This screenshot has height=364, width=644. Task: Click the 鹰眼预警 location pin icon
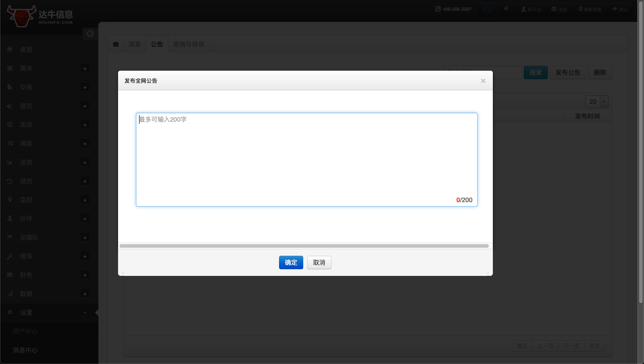[580, 9]
